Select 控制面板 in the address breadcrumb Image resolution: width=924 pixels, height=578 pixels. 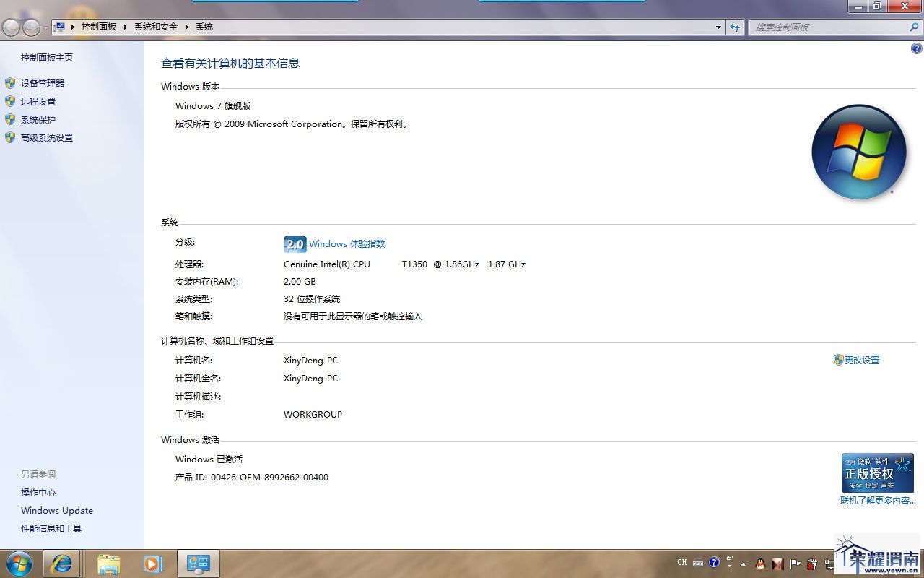[98, 27]
